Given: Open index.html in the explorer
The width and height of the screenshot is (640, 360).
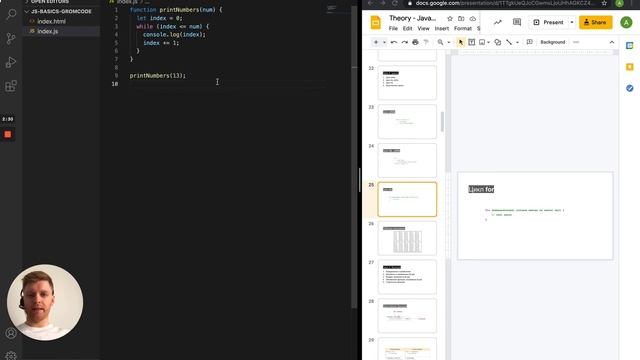Looking at the screenshot, I should 51,21.
